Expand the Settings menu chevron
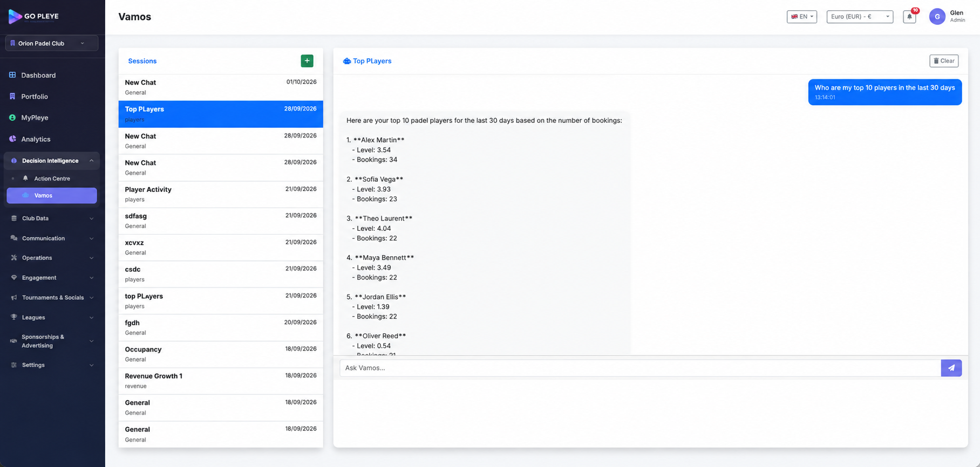The height and width of the screenshot is (467, 980). tap(91, 365)
